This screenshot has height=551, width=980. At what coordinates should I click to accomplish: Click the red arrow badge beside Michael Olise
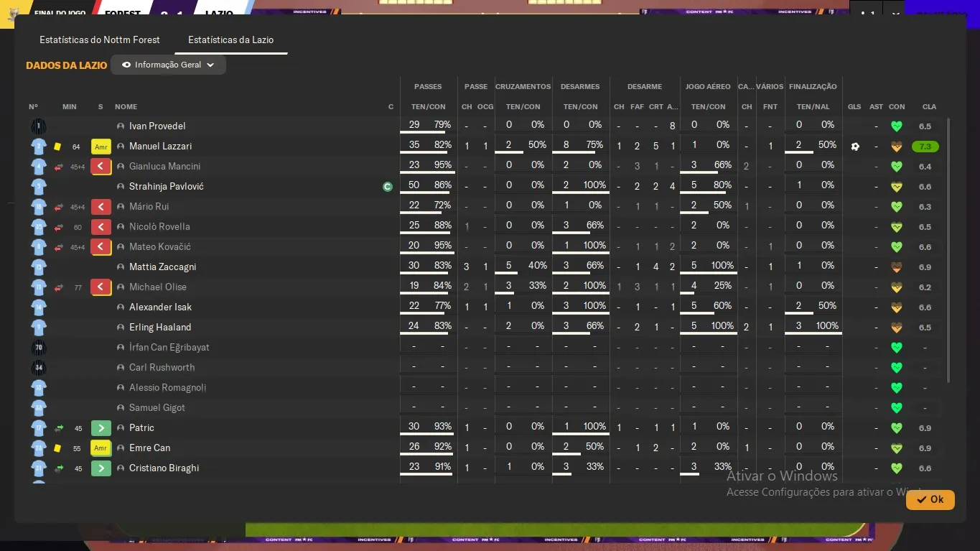point(101,287)
